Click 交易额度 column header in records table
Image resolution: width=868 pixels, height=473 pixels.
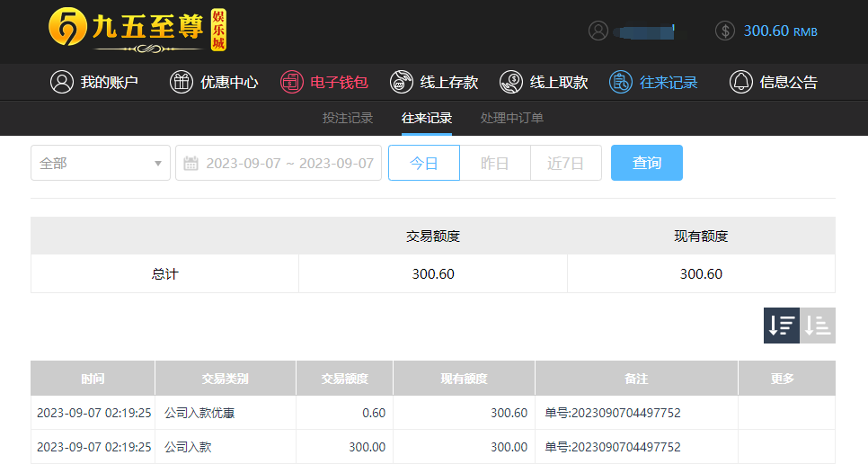pos(345,379)
